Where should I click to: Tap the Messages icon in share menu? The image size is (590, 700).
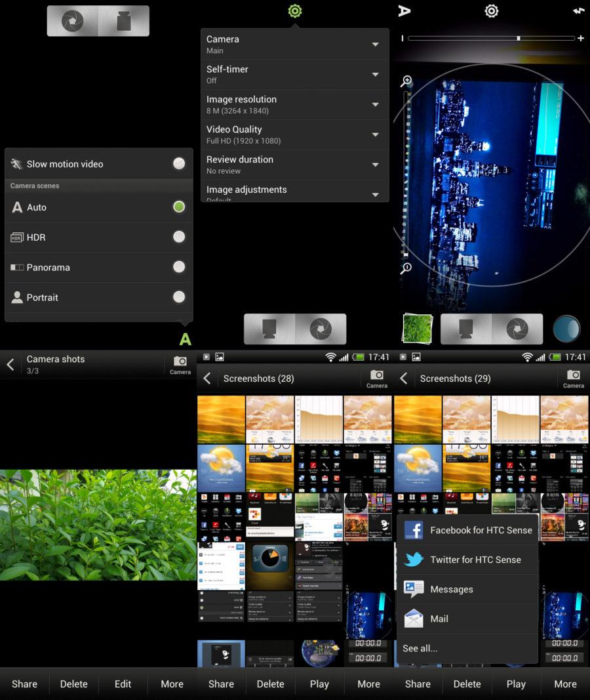[x=414, y=589]
